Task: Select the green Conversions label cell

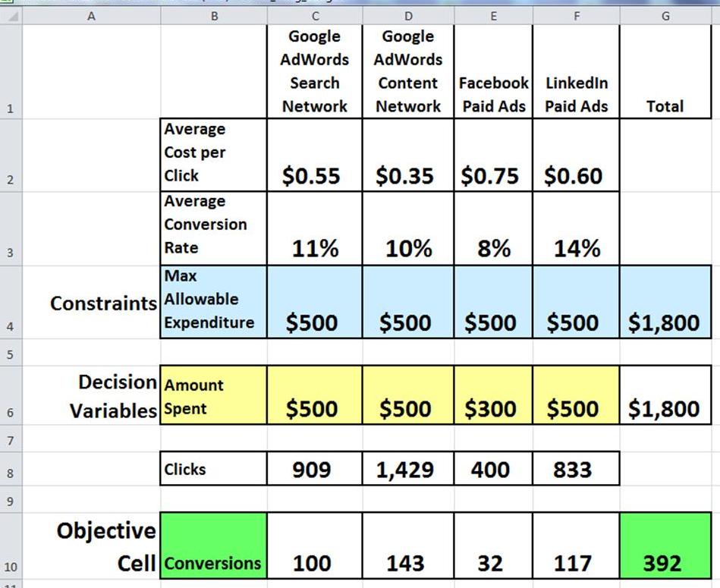Action: click(212, 546)
